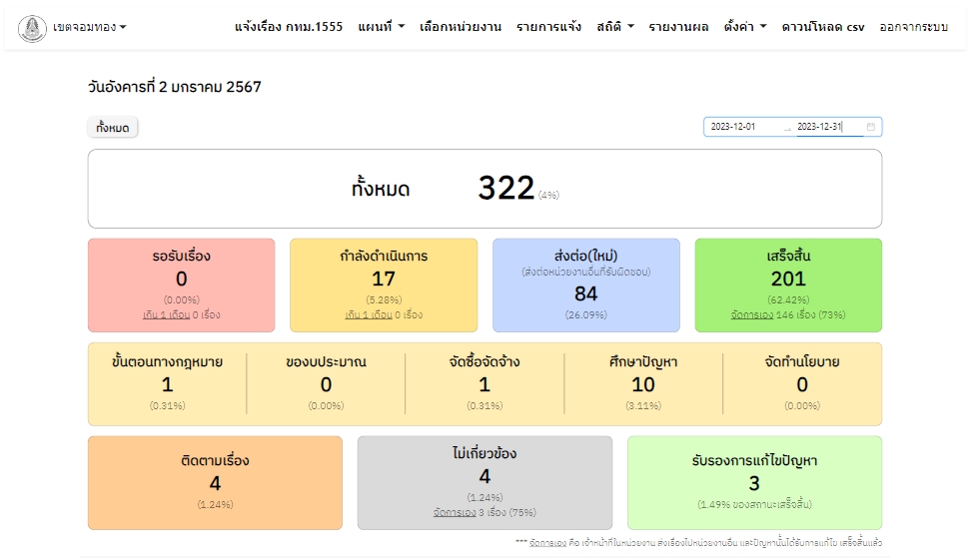The width and height of the screenshot is (970, 560).
Task: Expand the สถิติ dropdown menu
Action: point(615,27)
